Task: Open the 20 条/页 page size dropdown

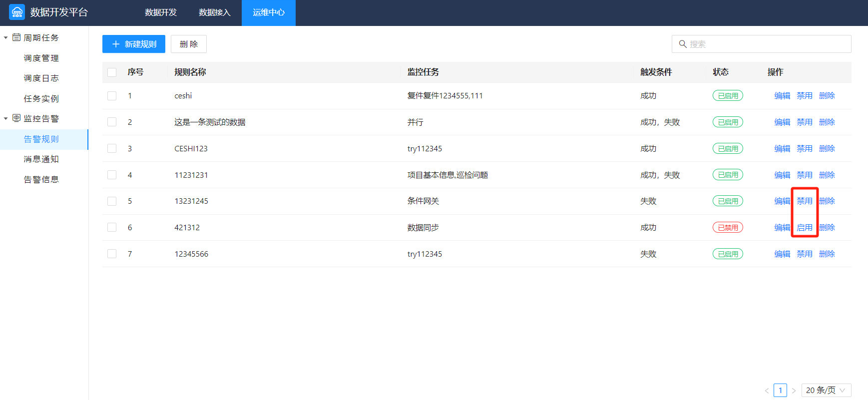Action: point(826,391)
